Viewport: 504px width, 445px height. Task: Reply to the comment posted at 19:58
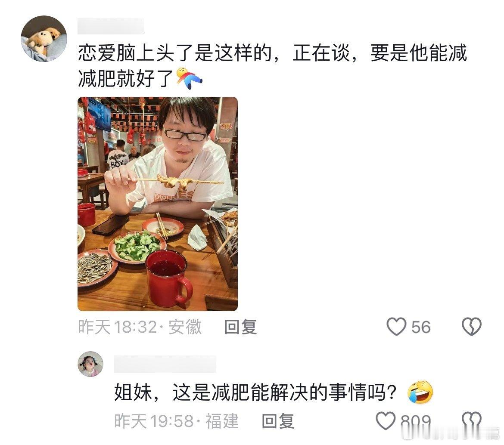(278, 421)
